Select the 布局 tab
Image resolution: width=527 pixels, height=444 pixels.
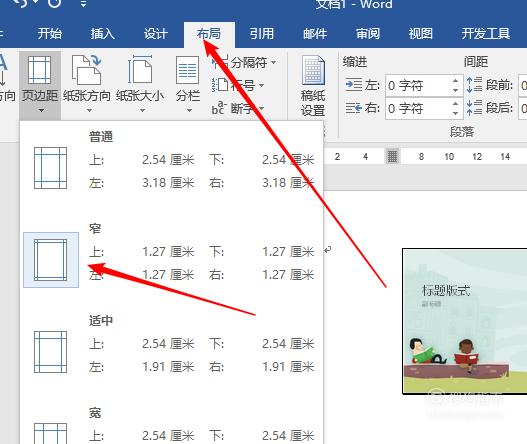[209, 34]
